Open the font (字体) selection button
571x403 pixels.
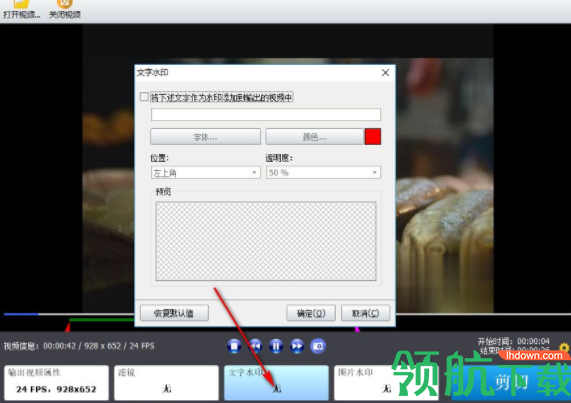[x=205, y=137]
